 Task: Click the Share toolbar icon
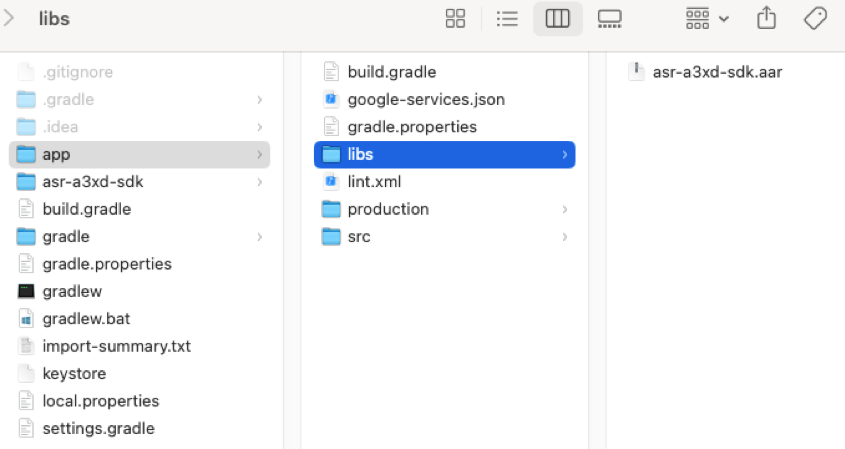pos(766,19)
